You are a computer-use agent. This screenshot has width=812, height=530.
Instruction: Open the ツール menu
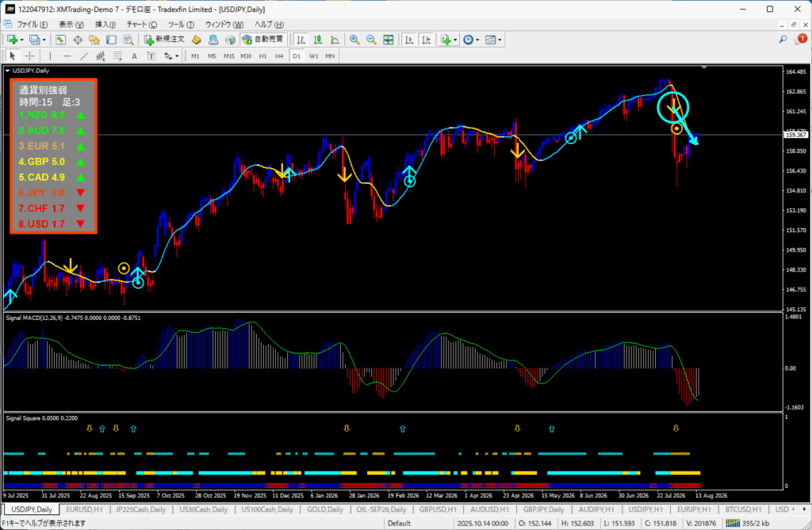(x=181, y=25)
